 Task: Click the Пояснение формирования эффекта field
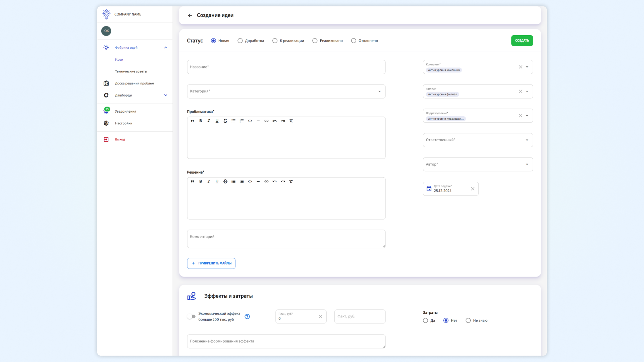pyautogui.click(x=286, y=342)
